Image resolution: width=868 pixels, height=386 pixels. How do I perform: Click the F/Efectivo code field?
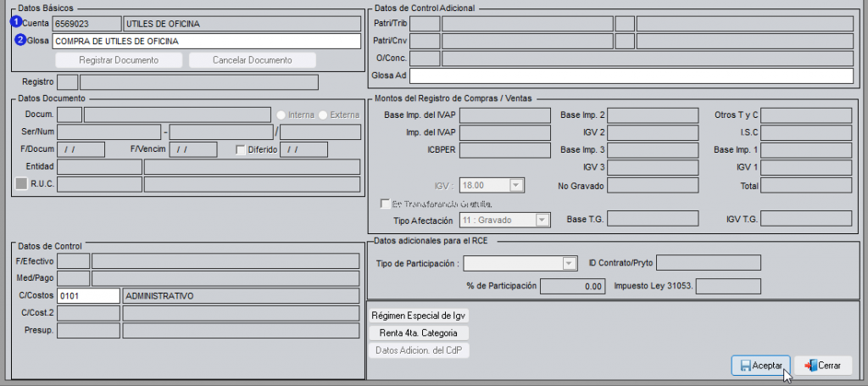pyautogui.click(x=74, y=260)
